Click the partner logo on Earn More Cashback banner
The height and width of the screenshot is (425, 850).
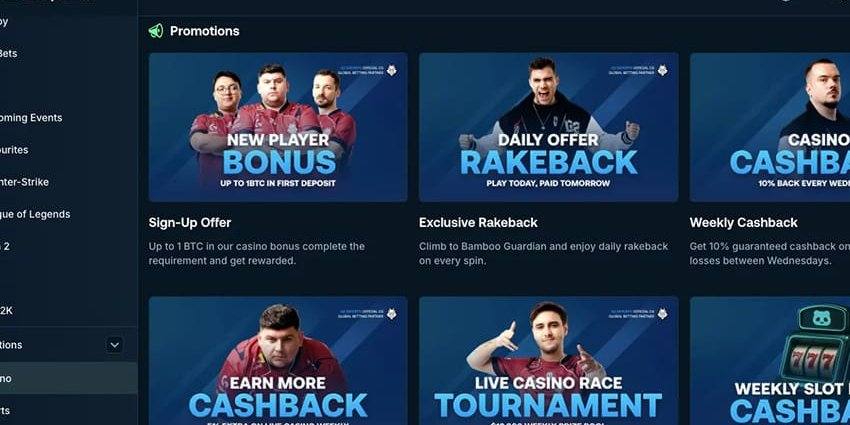coord(391,314)
